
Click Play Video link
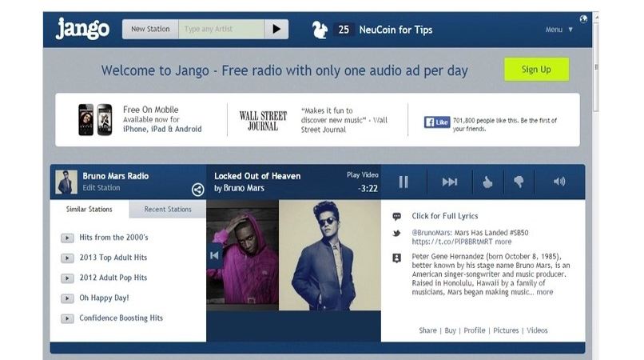click(362, 175)
